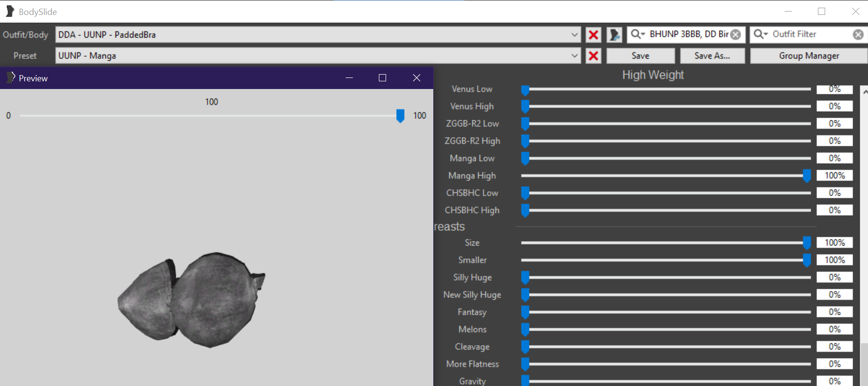The width and height of the screenshot is (868, 386).
Task: Click the ZGGB-R2 Low slider
Action: click(x=666, y=124)
